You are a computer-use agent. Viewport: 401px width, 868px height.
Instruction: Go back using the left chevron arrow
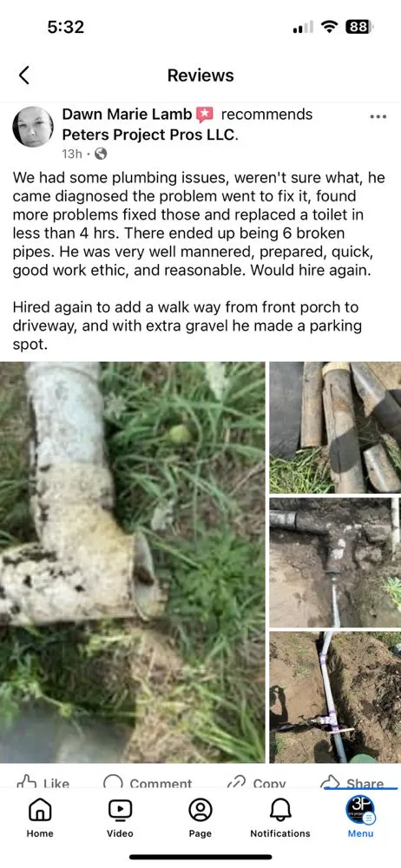23,76
